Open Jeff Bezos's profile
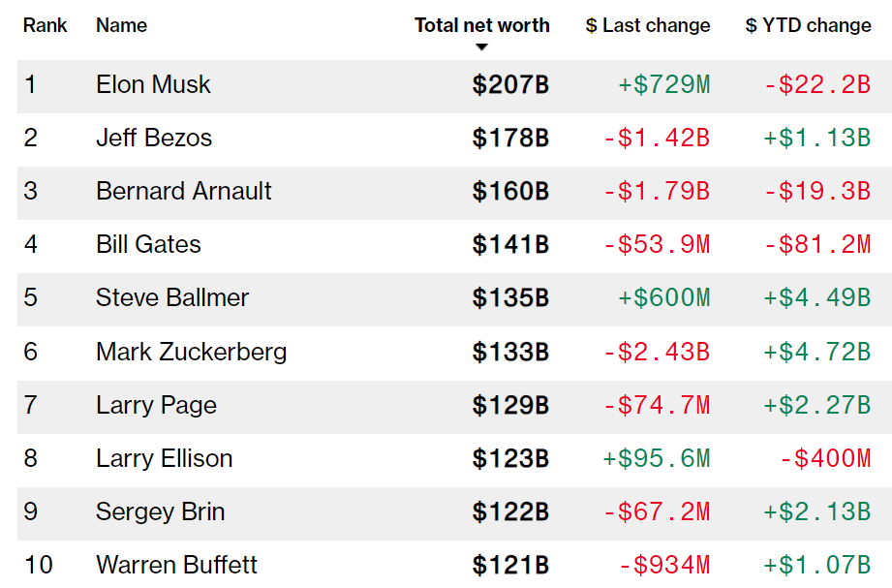The width and height of the screenshot is (892, 588). click(154, 139)
